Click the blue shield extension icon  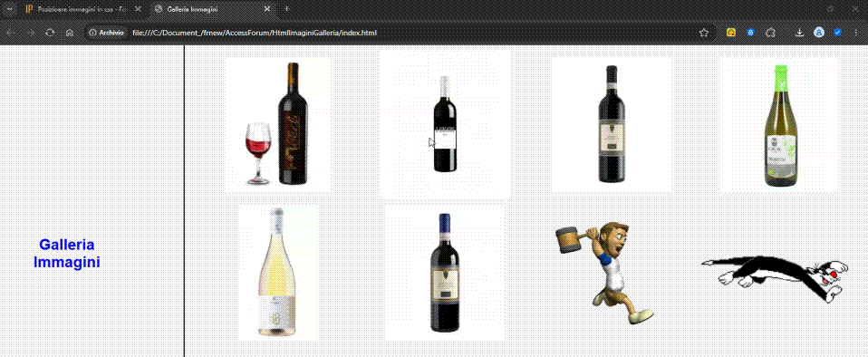pos(750,33)
